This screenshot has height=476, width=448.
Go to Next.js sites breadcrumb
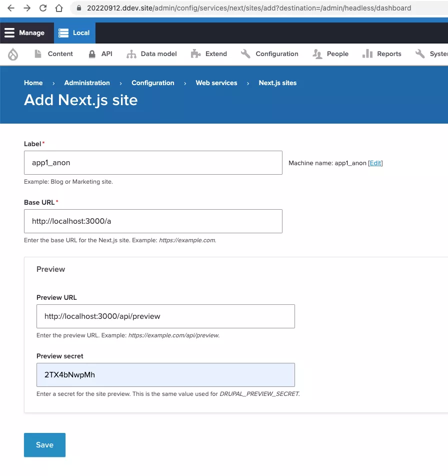[x=277, y=83]
